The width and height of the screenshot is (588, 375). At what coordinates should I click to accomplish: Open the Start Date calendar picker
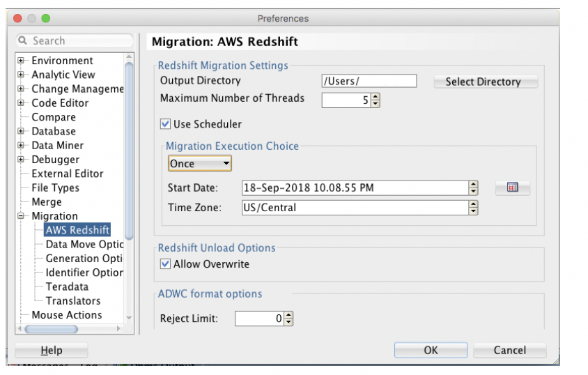[512, 187]
